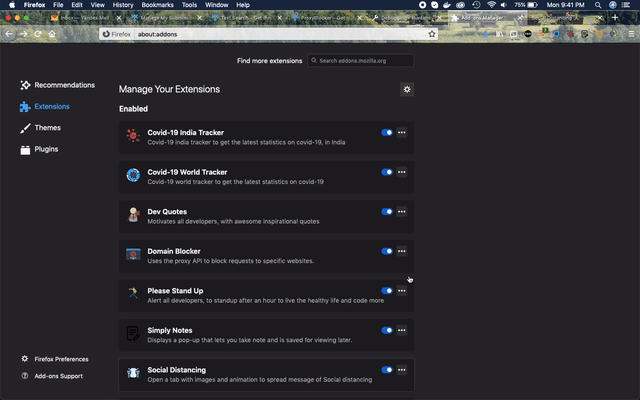Viewport: 640px width, 400px height.
Task: Open more options for Covid-19 World Tracker
Action: tap(402, 172)
